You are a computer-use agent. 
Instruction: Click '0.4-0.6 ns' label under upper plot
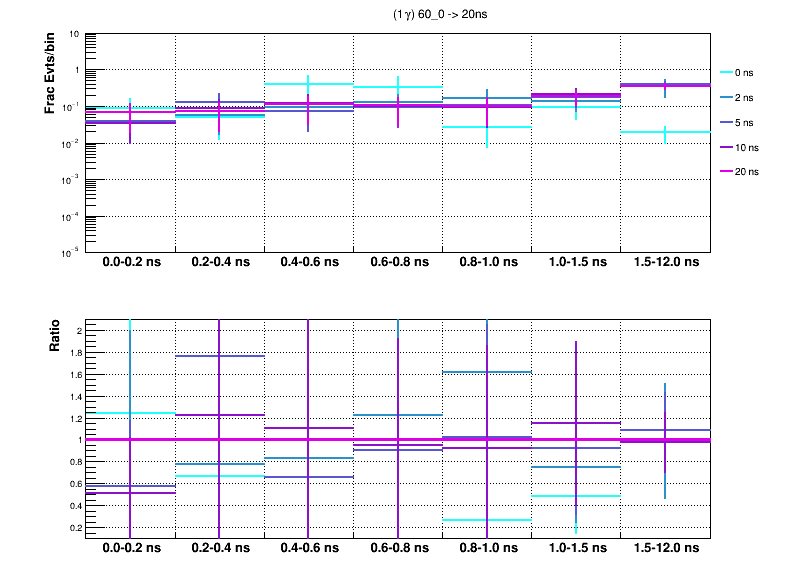pyautogui.click(x=309, y=263)
